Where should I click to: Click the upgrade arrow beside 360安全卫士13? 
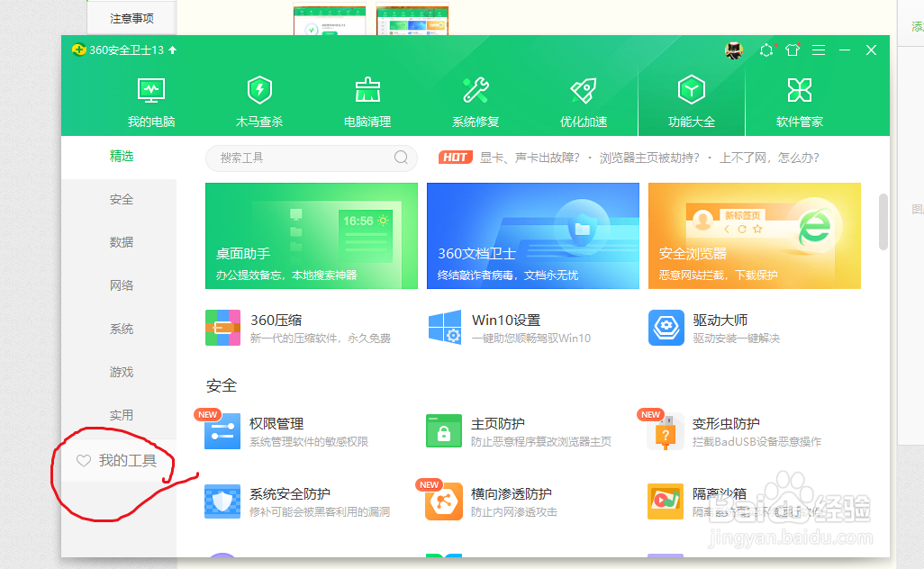coord(172,50)
